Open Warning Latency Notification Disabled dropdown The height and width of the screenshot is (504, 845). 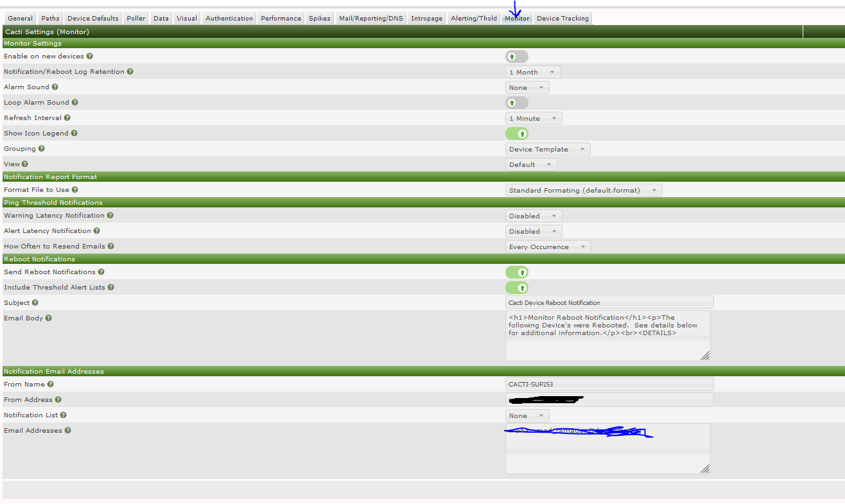[534, 216]
